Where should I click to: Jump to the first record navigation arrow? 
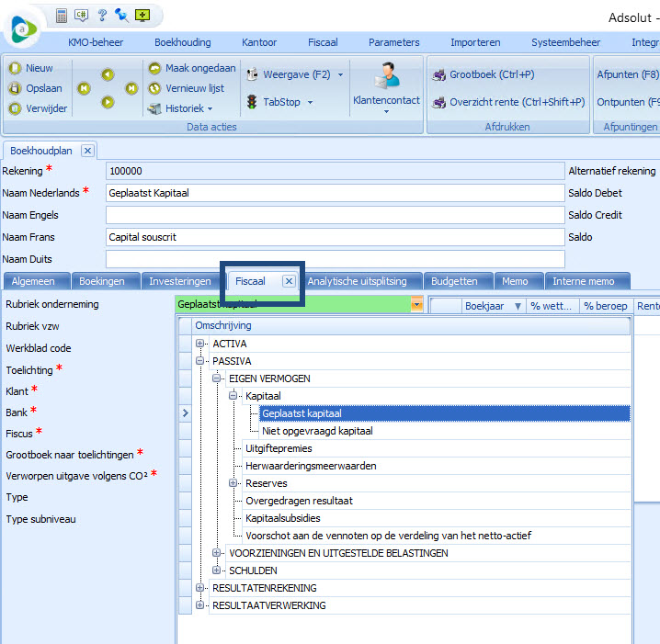[x=84, y=88]
